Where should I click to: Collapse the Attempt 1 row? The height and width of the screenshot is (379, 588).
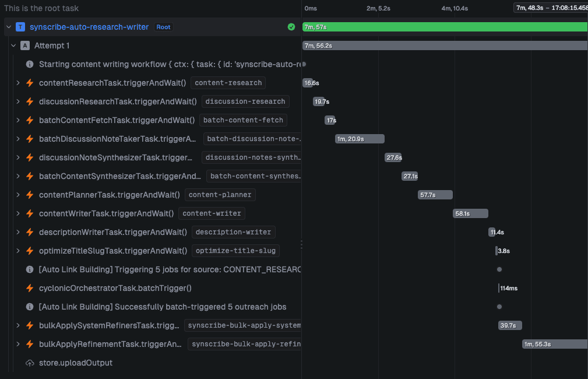[13, 46]
